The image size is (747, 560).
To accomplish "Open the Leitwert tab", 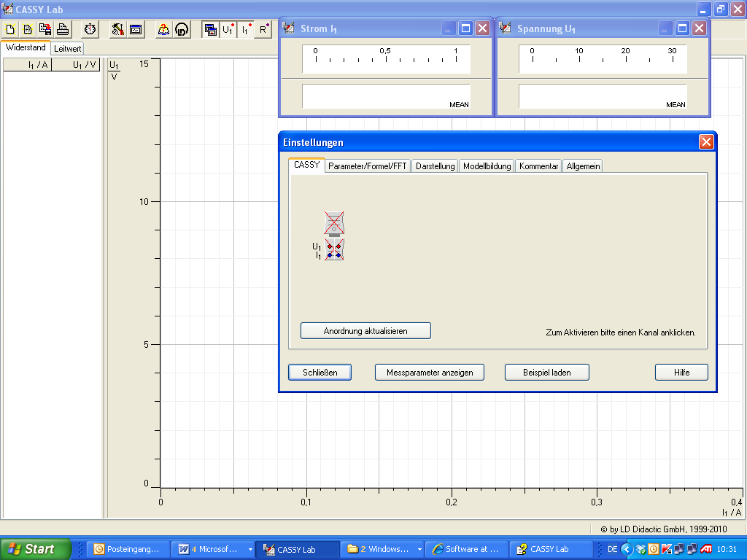I will click(x=67, y=48).
